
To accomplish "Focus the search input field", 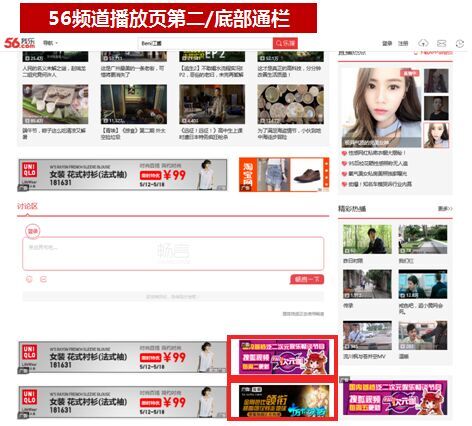I will pyautogui.click(x=205, y=43).
